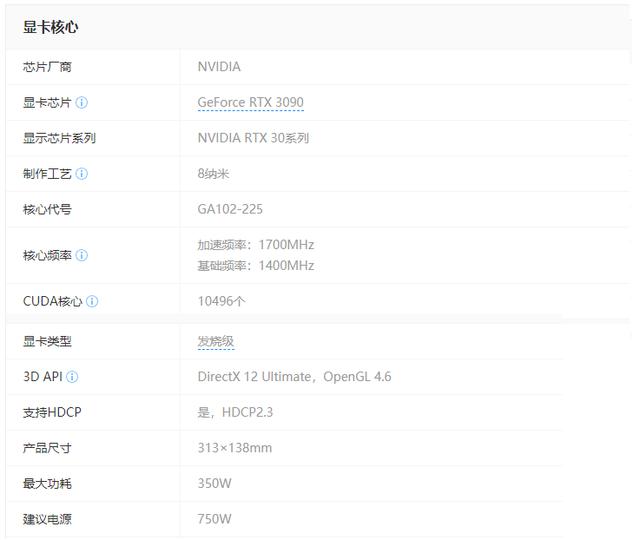
Task: Click info icon beside 显卡芯片
Action: coord(82,102)
